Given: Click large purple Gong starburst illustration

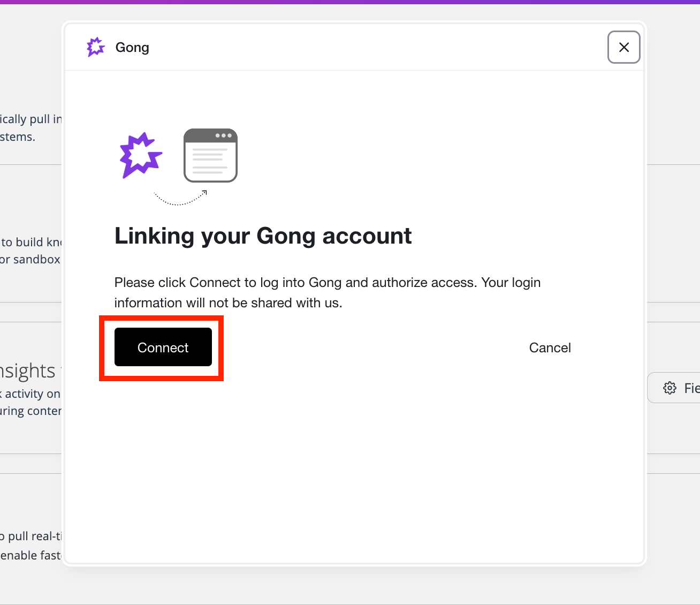Looking at the screenshot, I should click(140, 155).
